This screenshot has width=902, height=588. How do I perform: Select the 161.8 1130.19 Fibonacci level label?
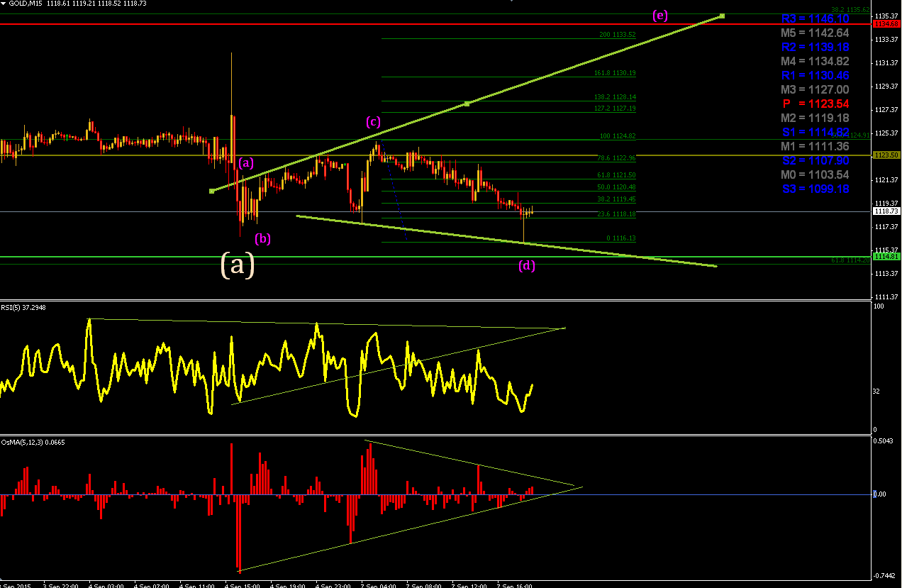pos(615,73)
